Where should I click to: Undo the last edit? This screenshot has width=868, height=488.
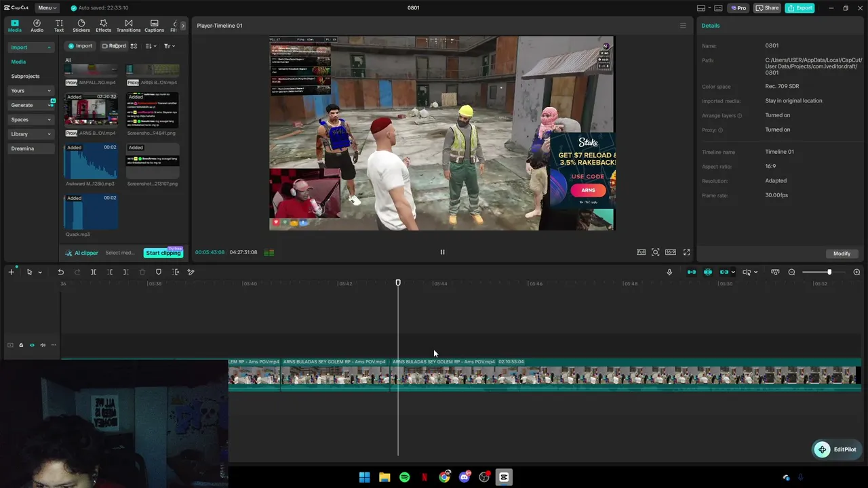click(60, 272)
